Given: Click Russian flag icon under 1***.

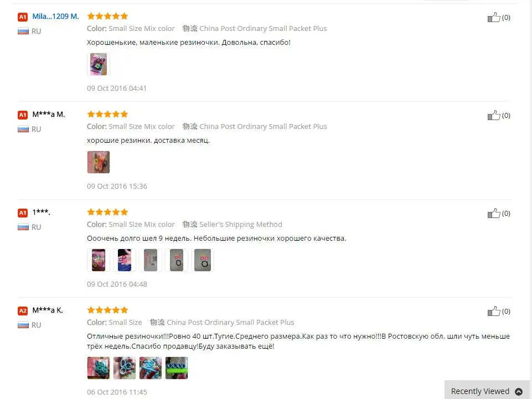Looking at the screenshot, I should 23,227.
